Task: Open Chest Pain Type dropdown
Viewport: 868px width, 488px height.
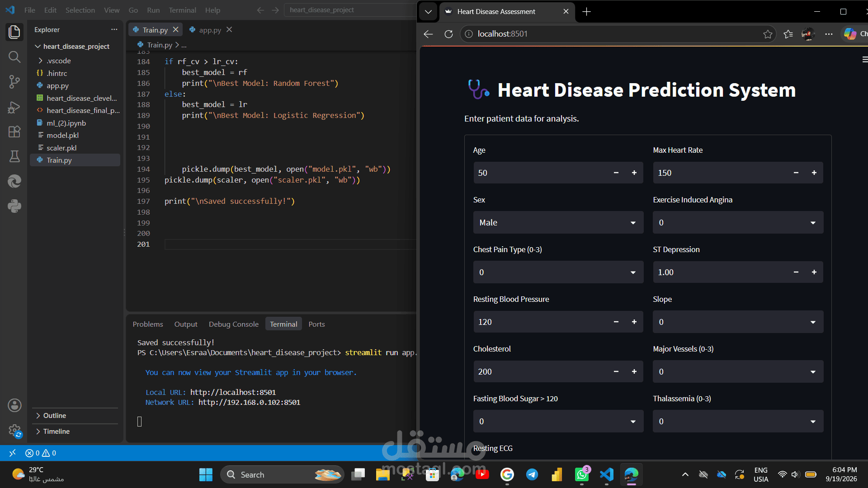Action: coord(558,272)
